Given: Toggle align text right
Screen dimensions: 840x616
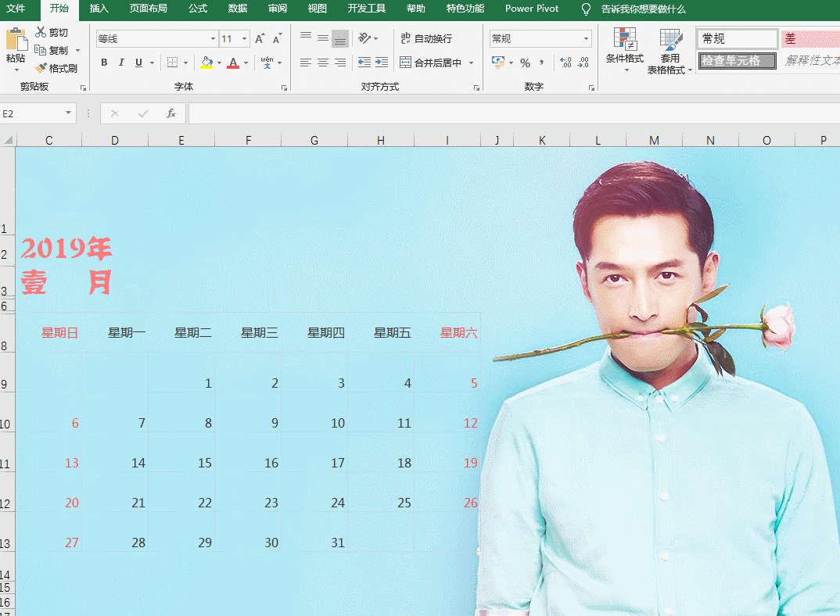Looking at the screenshot, I should point(340,63).
